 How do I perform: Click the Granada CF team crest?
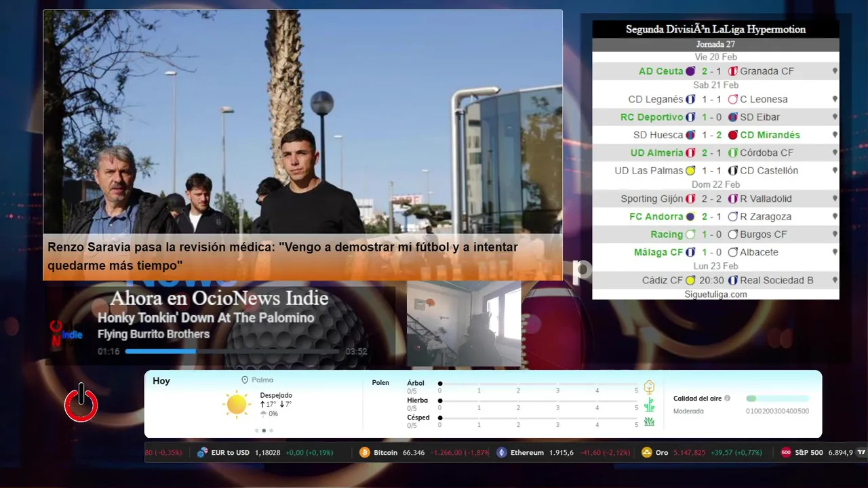733,71
